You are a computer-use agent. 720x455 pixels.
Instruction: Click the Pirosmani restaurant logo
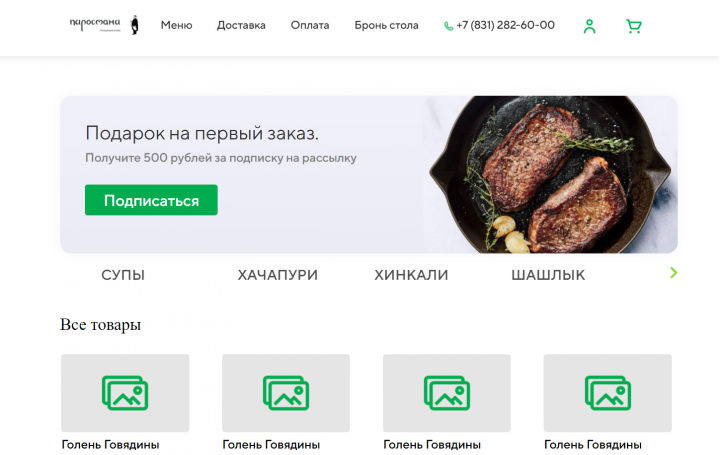(x=104, y=25)
